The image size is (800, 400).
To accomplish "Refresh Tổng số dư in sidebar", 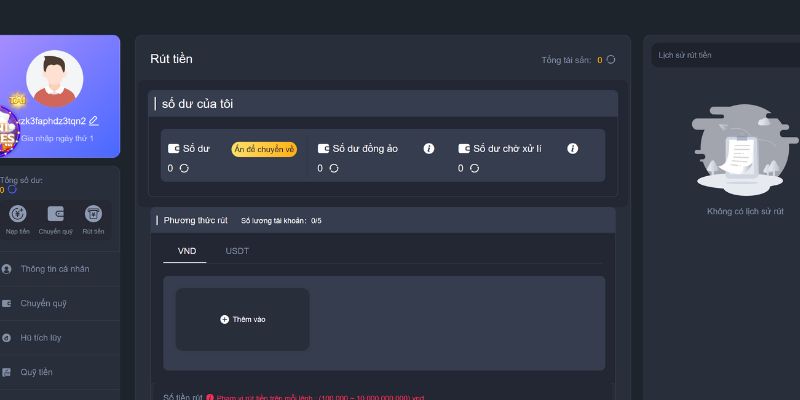I will pos(12,189).
